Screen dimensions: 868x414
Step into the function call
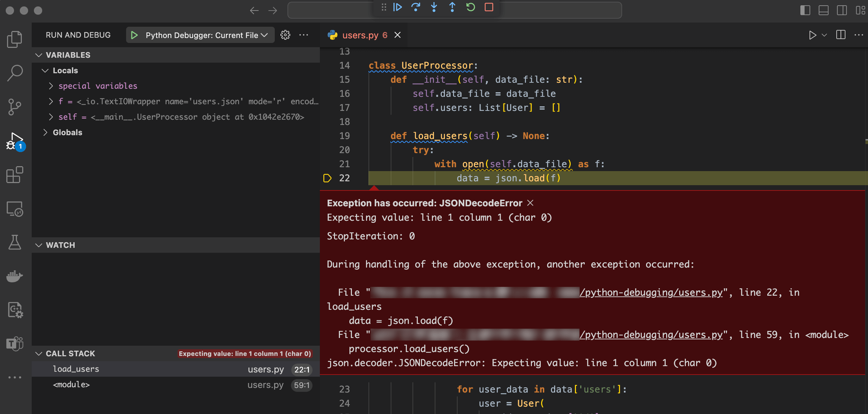tap(434, 7)
